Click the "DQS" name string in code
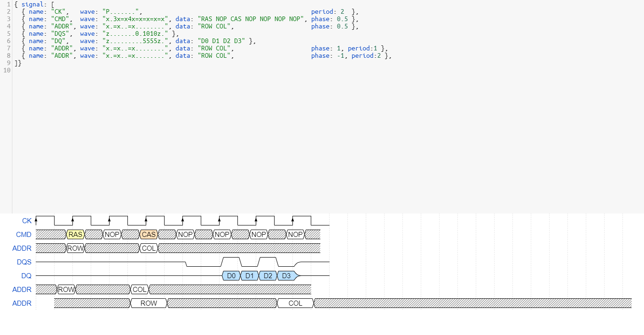 pyautogui.click(x=60, y=33)
